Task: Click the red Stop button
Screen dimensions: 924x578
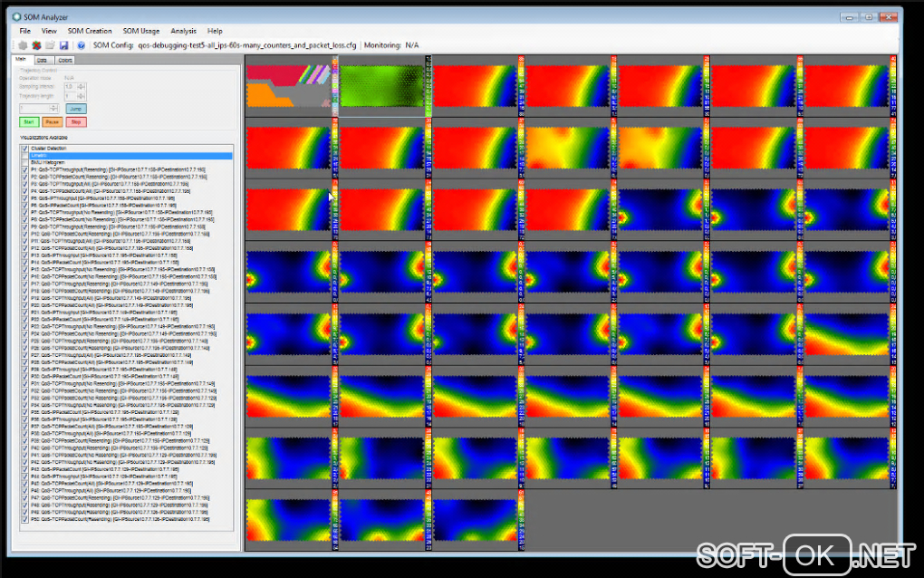Action: pyautogui.click(x=76, y=122)
